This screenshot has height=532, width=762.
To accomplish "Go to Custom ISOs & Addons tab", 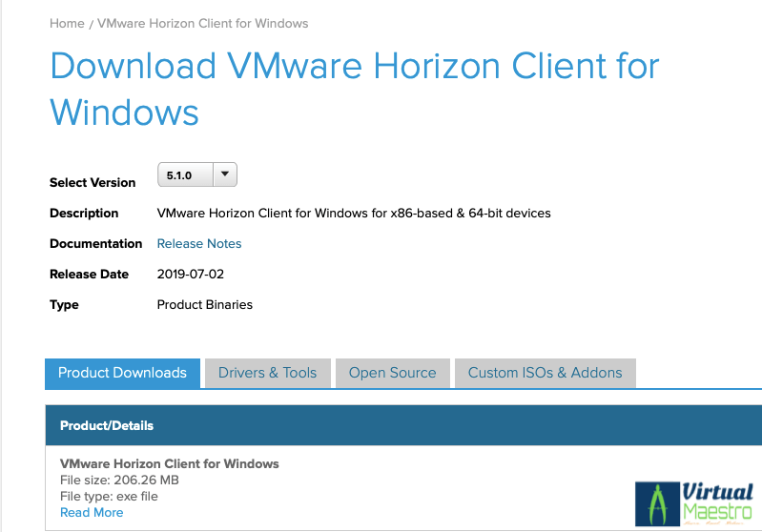I will tap(545, 373).
